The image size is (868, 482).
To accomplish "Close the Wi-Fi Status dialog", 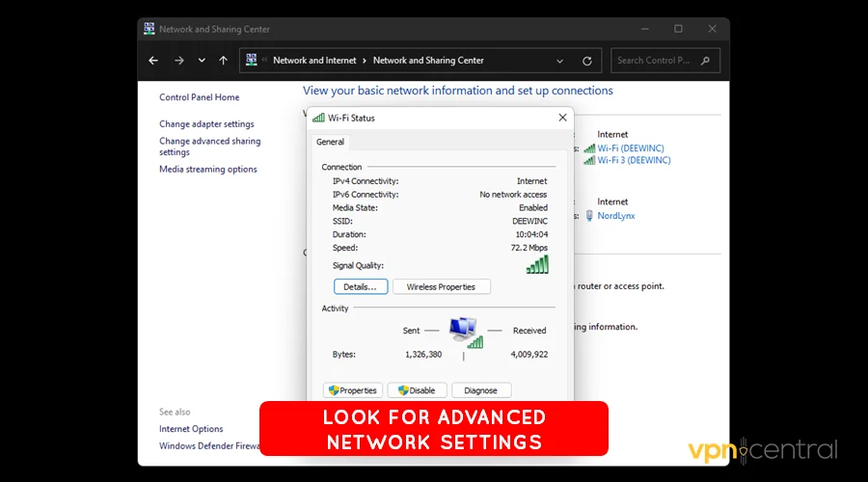I will 562,118.
